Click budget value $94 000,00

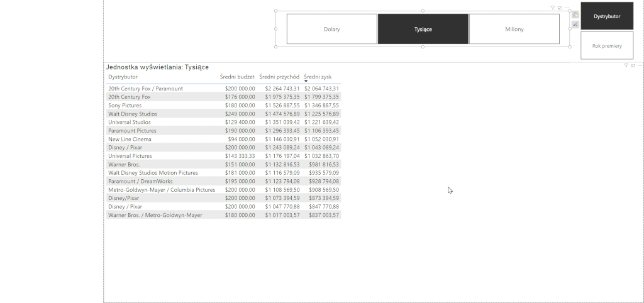pos(241,139)
